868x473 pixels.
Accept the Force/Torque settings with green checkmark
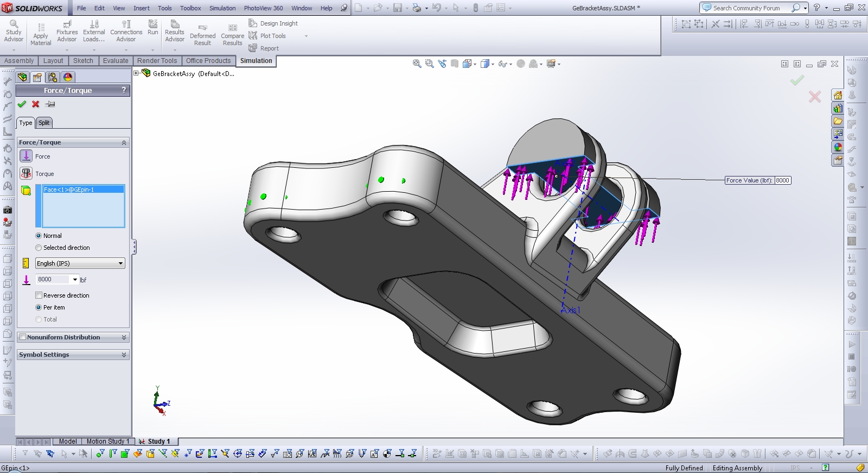click(x=22, y=104)
